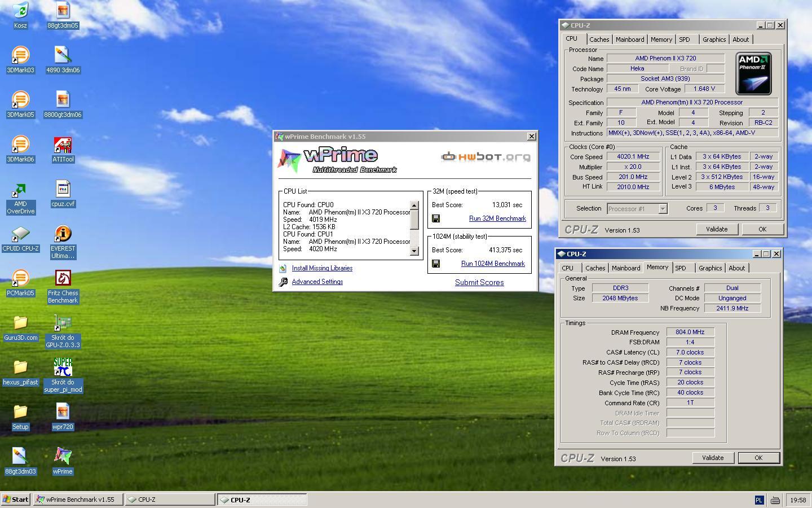Click the hwbot.org logo in wPrime
Image resolution: width=812 pixels, height=508 pixels.
tap(486, 156)
